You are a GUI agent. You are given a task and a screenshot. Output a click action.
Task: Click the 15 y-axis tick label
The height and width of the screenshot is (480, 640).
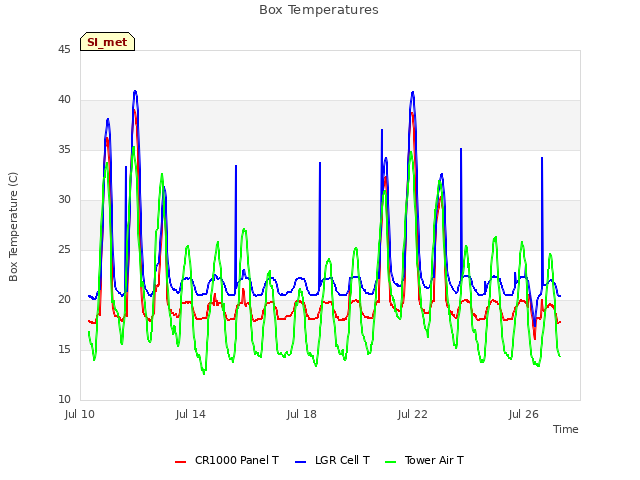click(64, 349)
